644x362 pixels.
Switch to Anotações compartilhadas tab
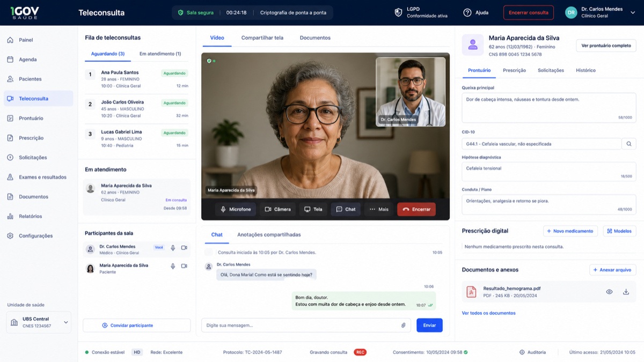tap(269, 235)
